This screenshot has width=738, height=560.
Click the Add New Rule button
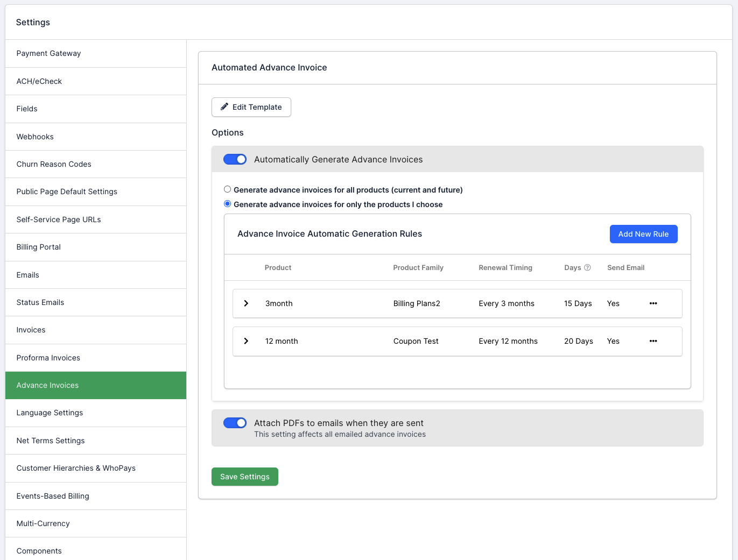[x=643, y=234]
